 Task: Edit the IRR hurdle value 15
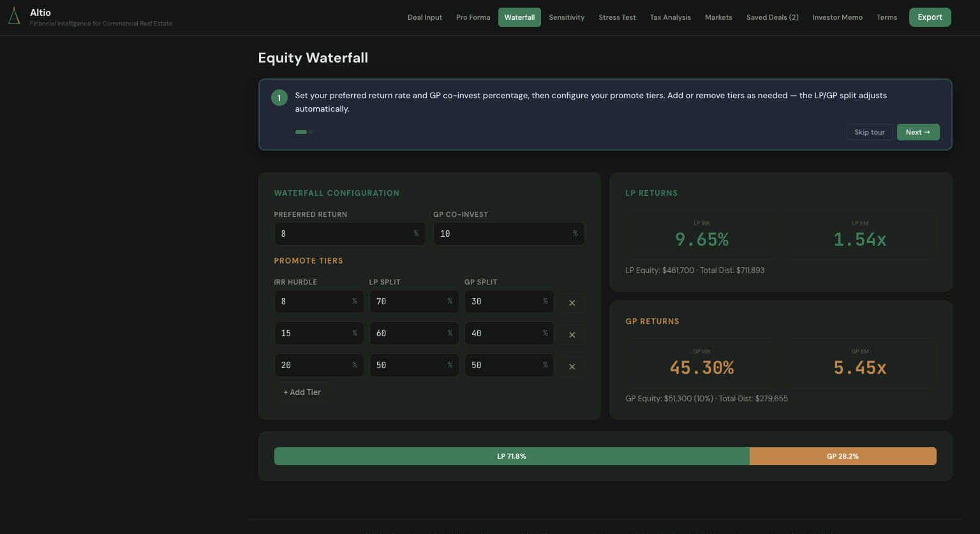point(319,334)
